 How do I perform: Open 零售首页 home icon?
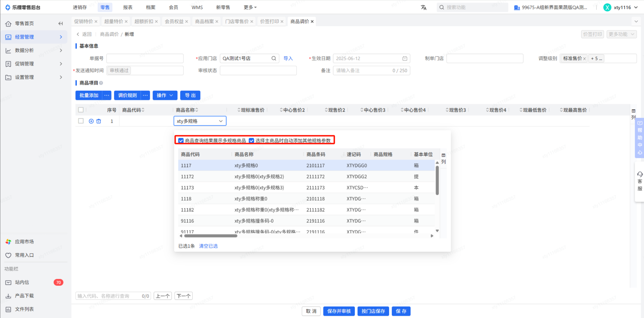(8, 24)
